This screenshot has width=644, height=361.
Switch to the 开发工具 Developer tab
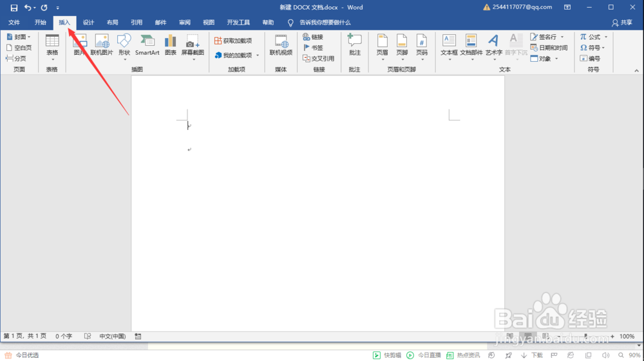coord(238,23)
